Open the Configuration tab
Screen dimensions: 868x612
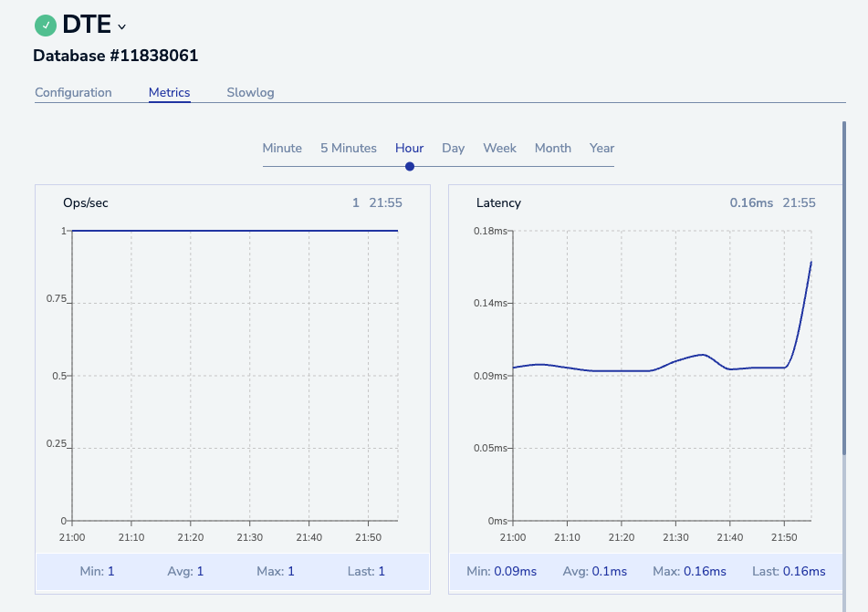click(x=73, y=92)
